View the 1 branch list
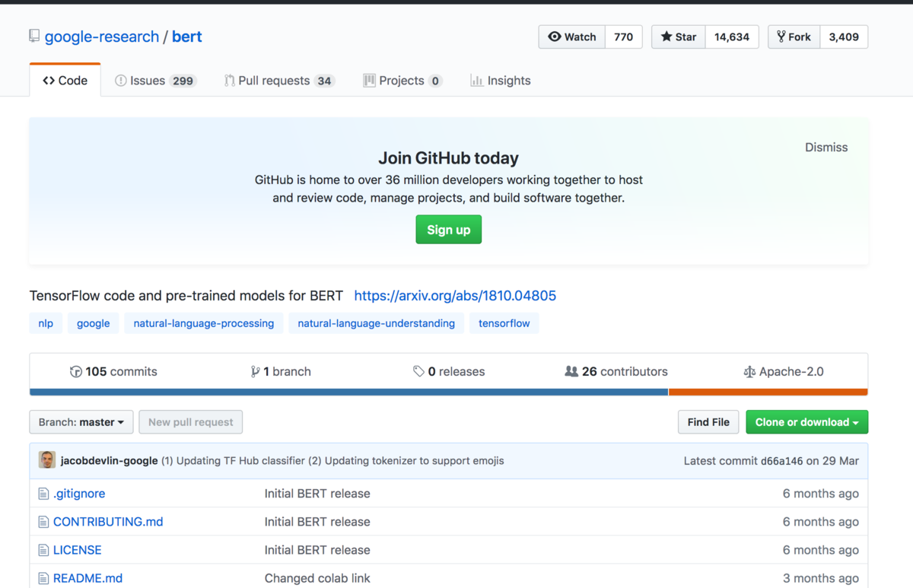The height and width of the screenshot is (588, 913). [281, 371]
